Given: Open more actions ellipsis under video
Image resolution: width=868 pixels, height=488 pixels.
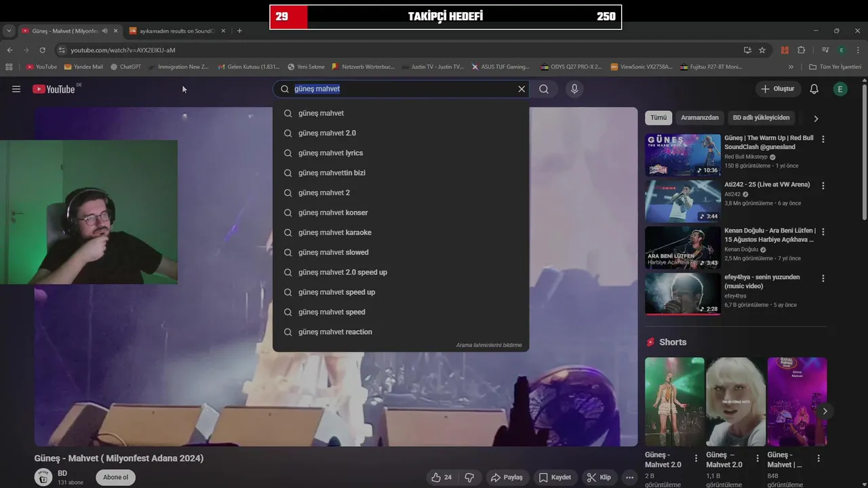Looking at the screenshot, I should (629, 477).
